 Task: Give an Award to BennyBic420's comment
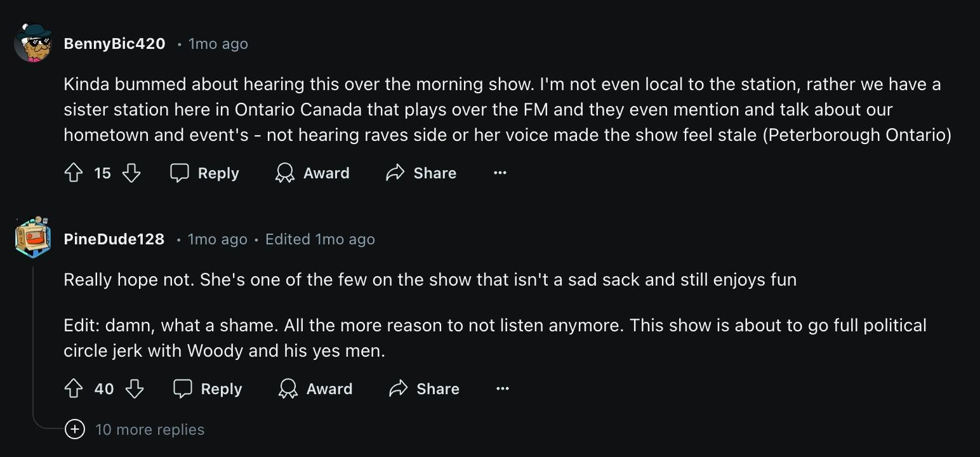click(x=312, y=173)
